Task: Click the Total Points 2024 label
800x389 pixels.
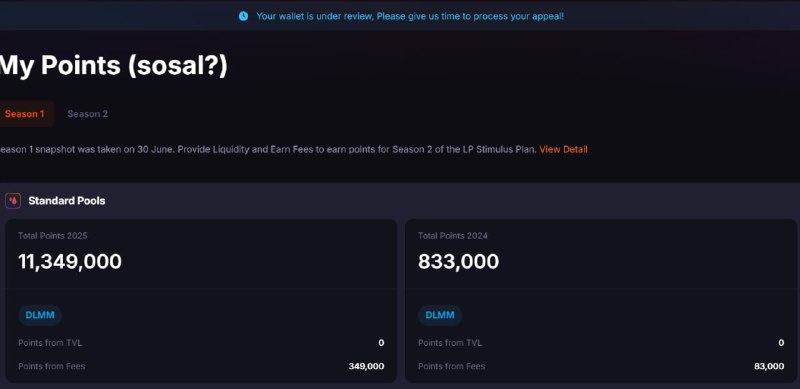Action: pos(453,236)
